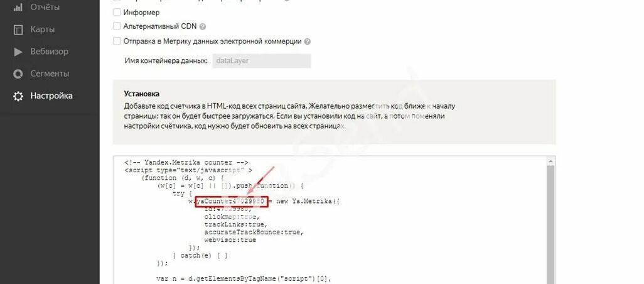Screen dimensions: 644x284
Task: Enable the Информер checkbox
Action: coord(117,13)
